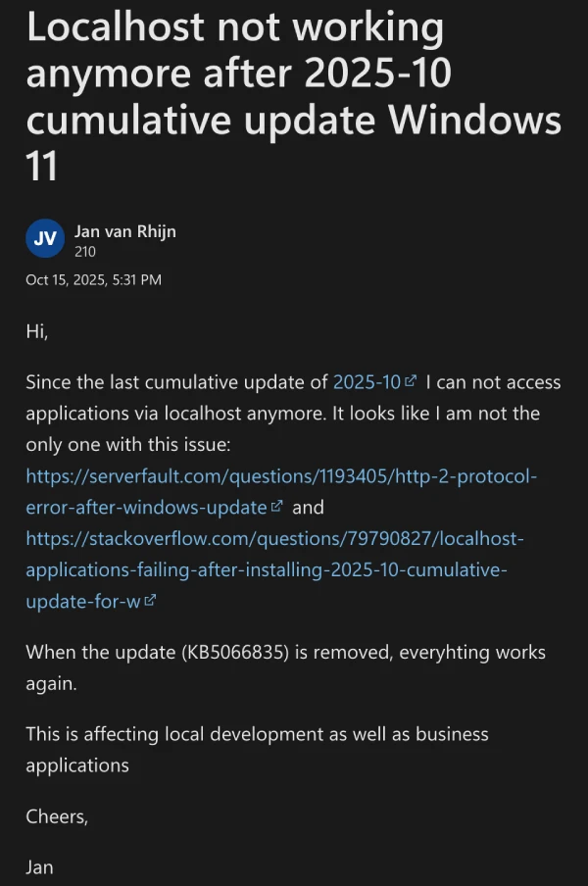This screenshot has width=588, height=886.
Task: Click the "Cheers," closing line
Action: point(57,816)
